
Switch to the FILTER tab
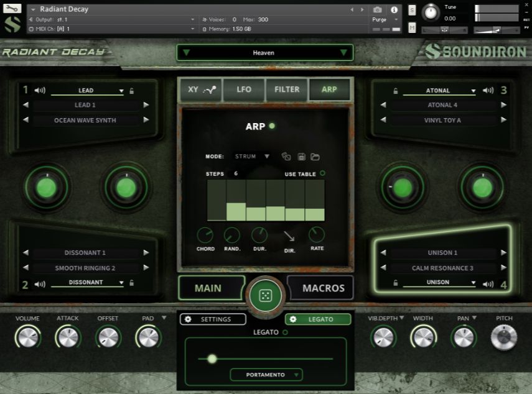pyautogui.click(x=287, y=89)
